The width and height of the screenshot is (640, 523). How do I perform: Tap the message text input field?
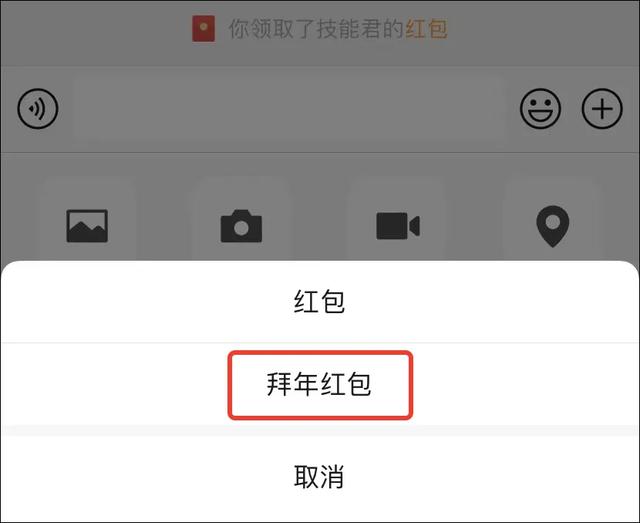click(289, 109)
